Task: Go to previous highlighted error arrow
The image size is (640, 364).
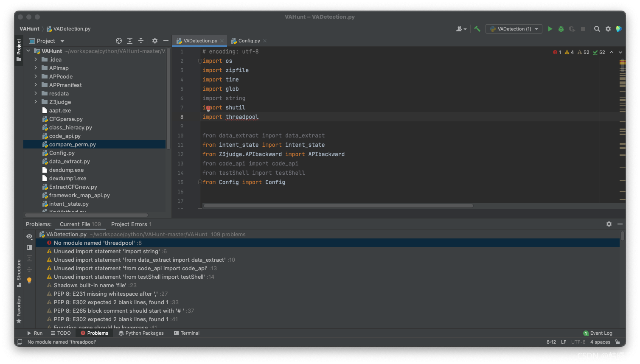Action: point(612,52)
